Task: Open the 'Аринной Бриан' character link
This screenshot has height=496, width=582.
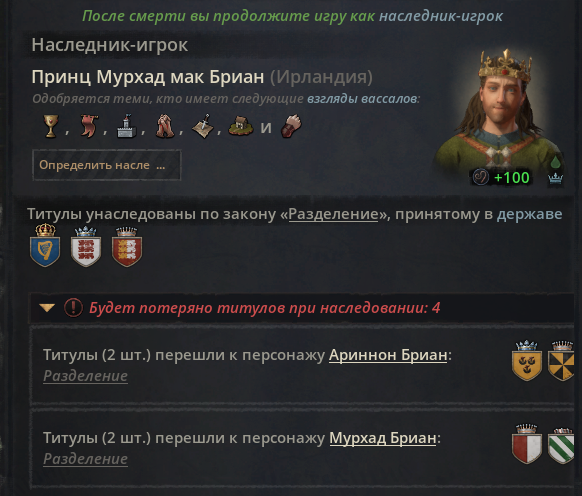Action: (388, 355)
